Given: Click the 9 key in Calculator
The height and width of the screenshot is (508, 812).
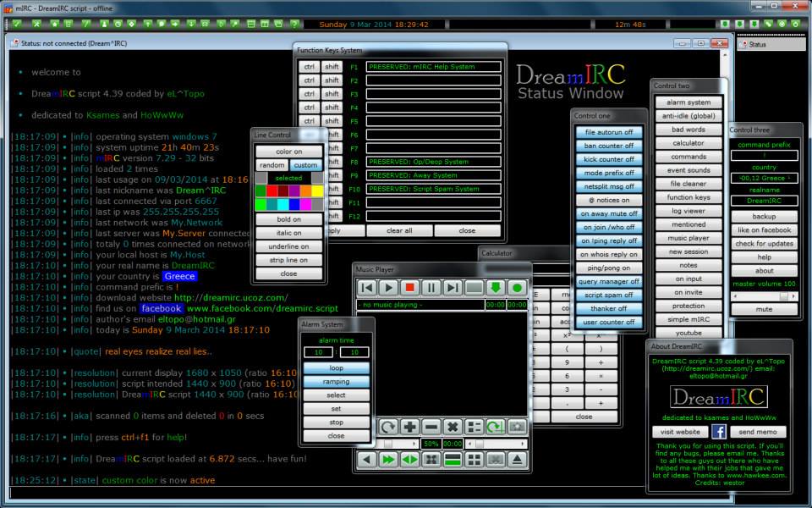Looking at the screenshot, I should 567,362.
